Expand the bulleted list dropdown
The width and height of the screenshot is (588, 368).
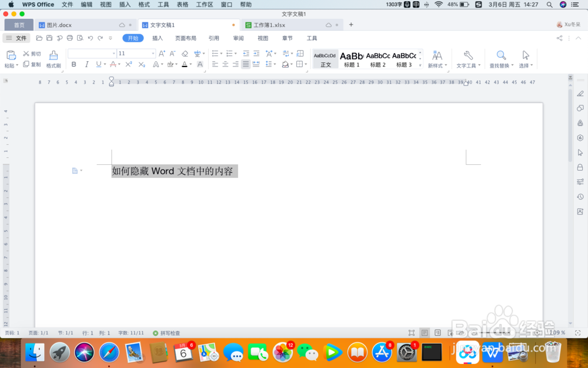pos(221,54)
